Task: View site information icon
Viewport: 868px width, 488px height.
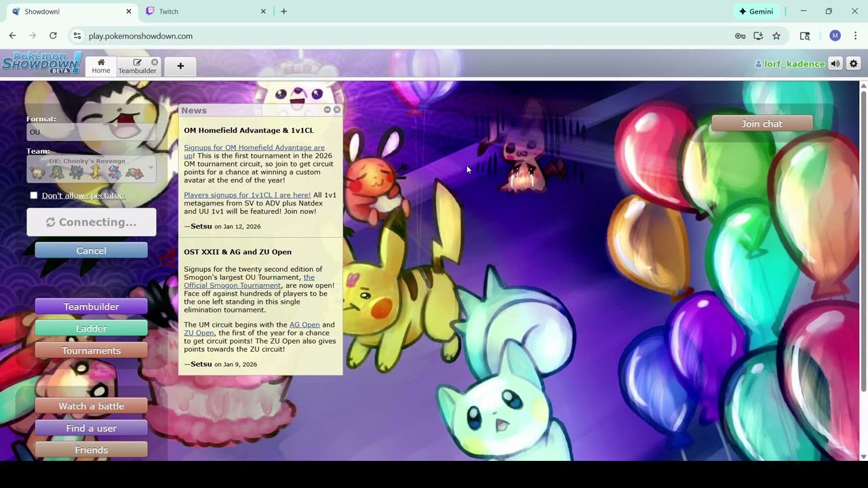Action: pyautogui.click(x=77, y=36)
